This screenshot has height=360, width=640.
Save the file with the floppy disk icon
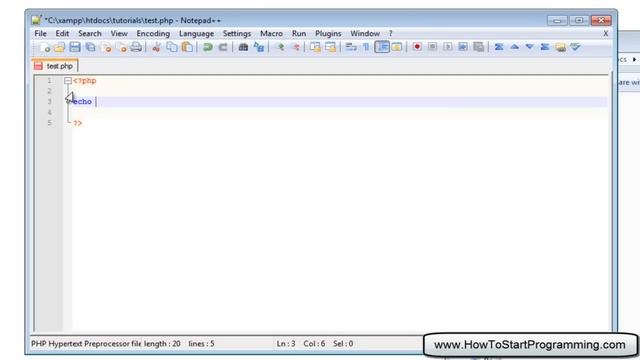(x=75, y=47)
